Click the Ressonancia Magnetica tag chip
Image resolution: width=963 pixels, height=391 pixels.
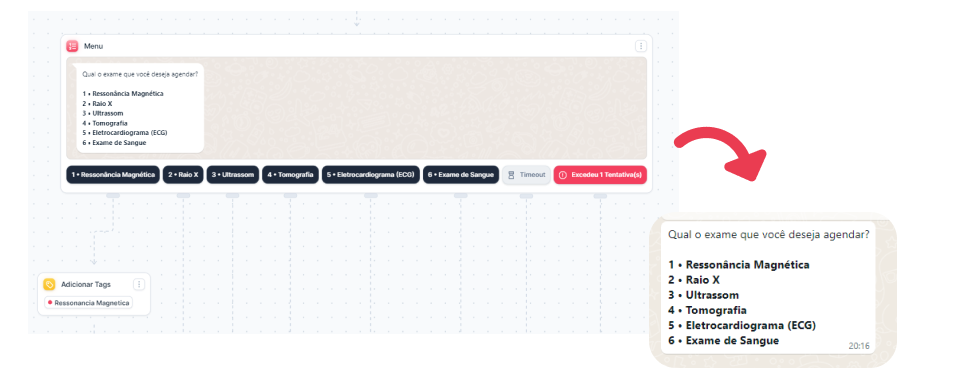88,303
